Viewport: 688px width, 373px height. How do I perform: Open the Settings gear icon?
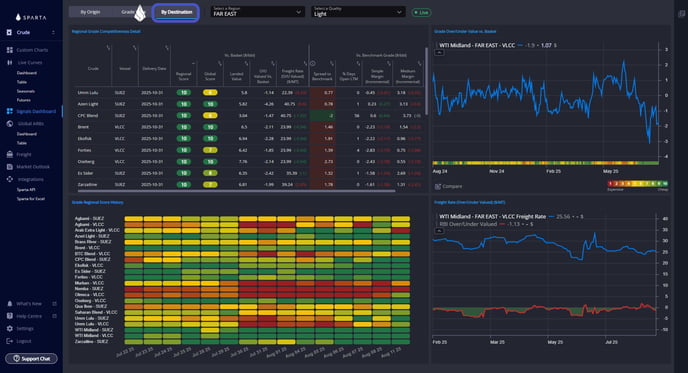click(10, 328)
